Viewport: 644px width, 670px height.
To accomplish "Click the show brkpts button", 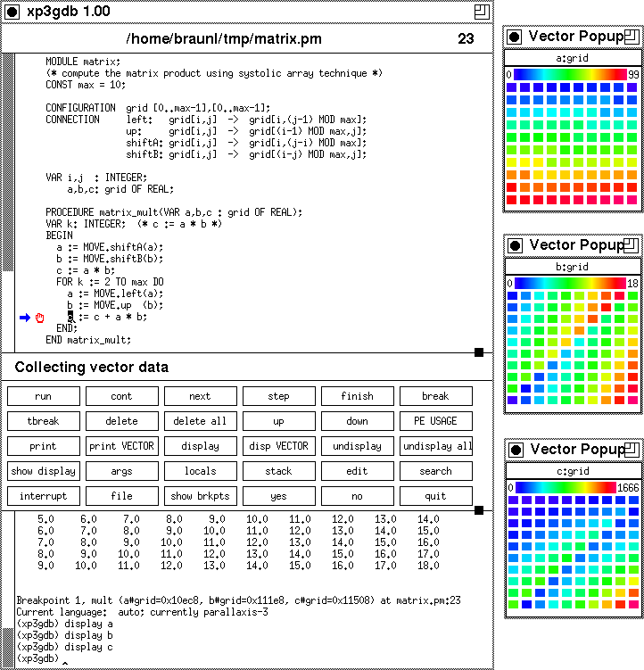I will 200,496.
